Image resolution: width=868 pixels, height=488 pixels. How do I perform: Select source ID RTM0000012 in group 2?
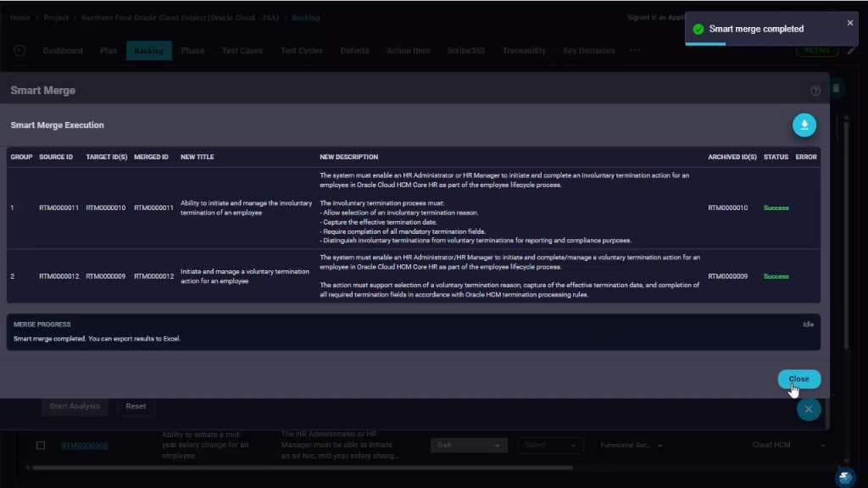click(58, 277)
